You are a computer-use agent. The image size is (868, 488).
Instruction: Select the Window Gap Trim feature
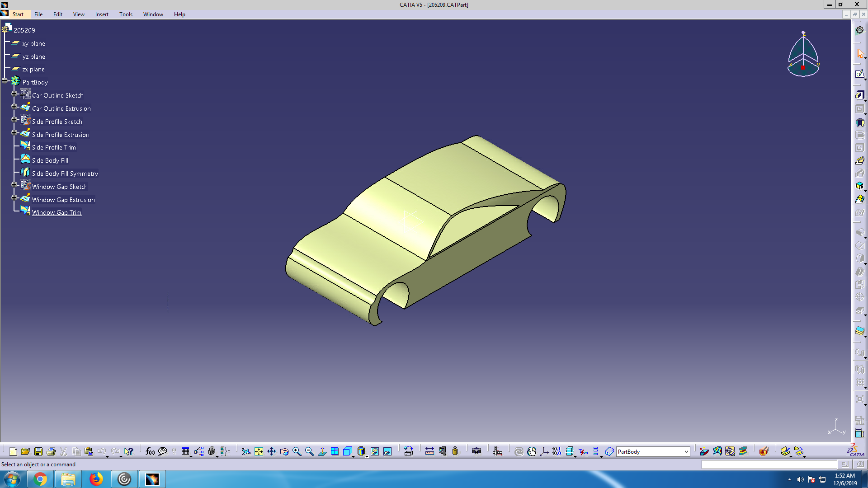(57, 212)
